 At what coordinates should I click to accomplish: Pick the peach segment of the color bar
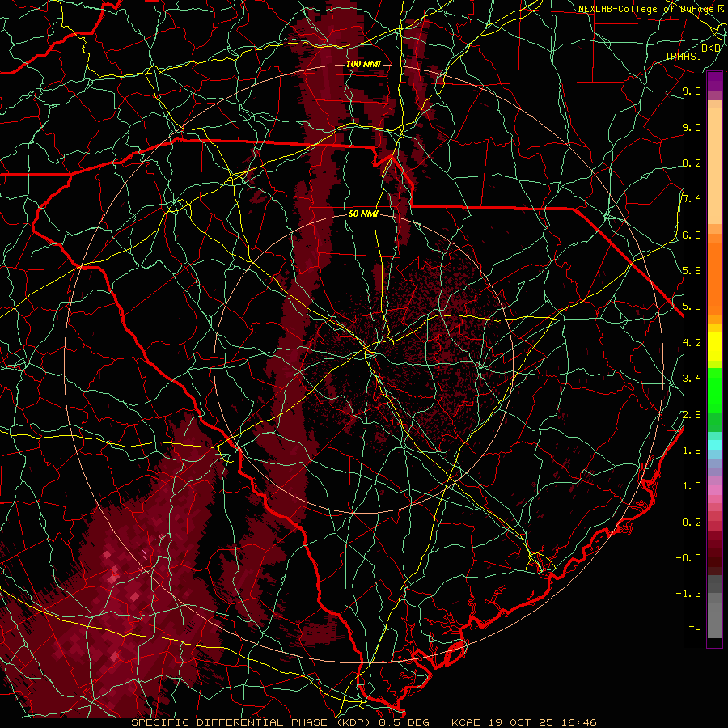pos(714,166)
